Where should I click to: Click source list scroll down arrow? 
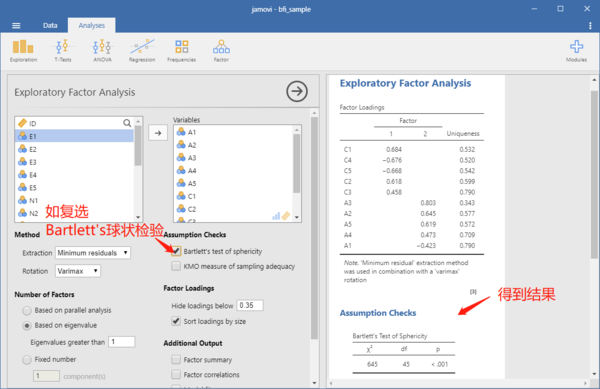(x=138, y=217)
